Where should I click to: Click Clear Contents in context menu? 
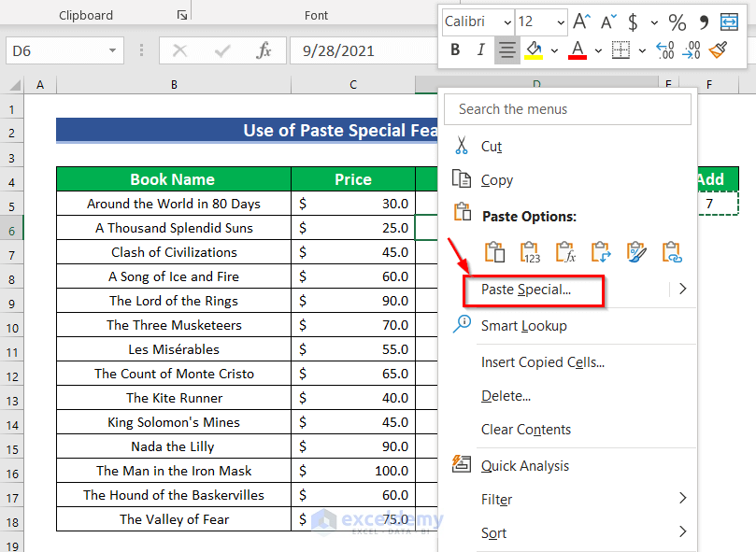pos(525,430)
